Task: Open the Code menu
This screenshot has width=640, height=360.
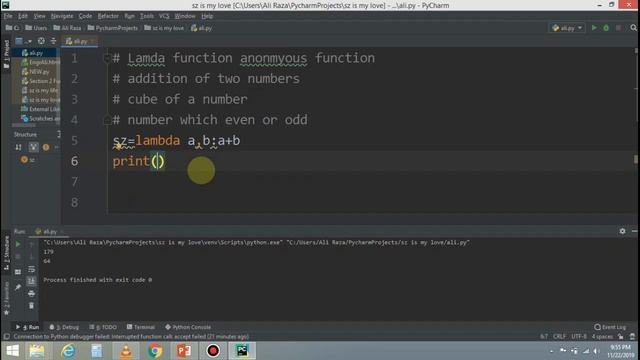Action: tap(85, 16)
